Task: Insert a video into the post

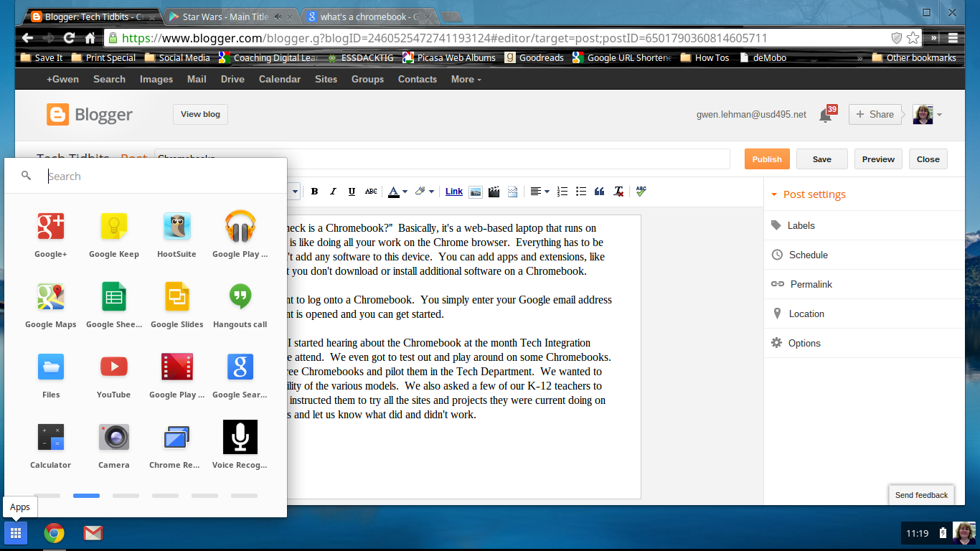Action: [494, 192]
